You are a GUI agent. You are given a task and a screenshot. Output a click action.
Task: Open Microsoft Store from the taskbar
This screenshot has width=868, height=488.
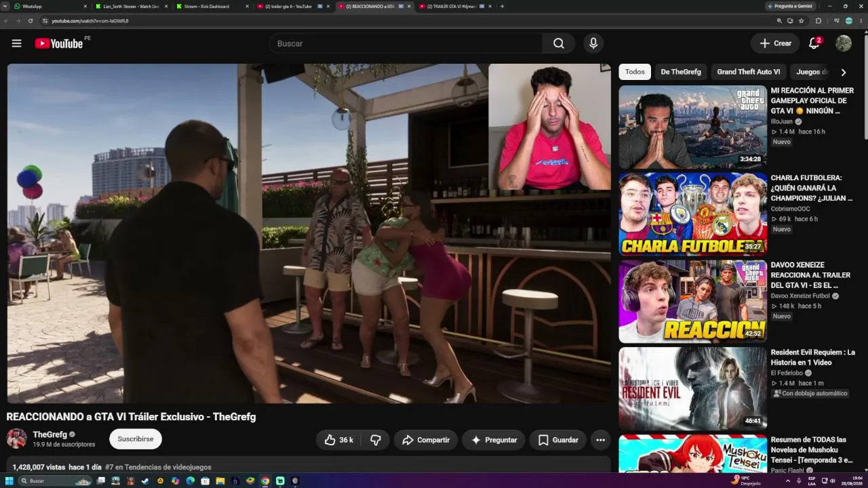pos(205,481)
